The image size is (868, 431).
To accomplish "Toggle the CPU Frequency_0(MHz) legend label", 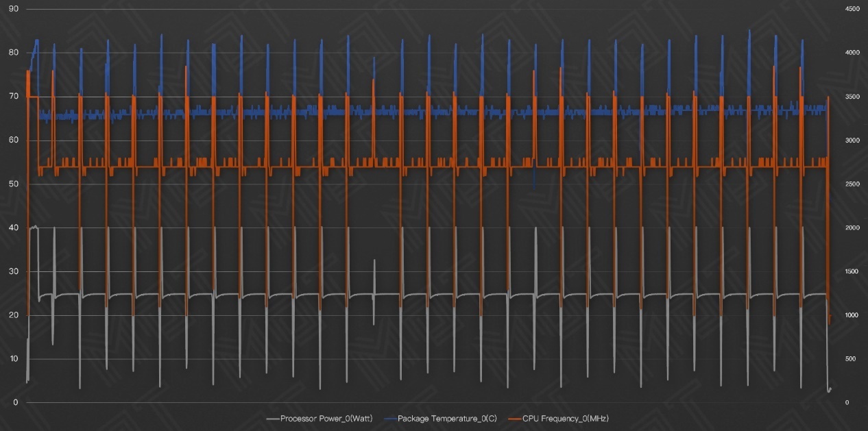I will tap(565, 419).
